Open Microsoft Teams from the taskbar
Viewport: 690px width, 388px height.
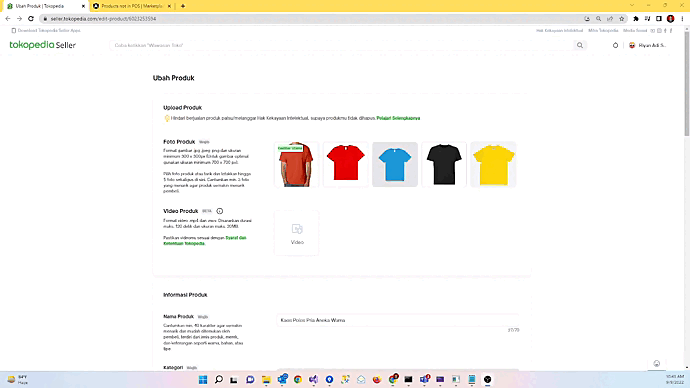tap(425, 379)
